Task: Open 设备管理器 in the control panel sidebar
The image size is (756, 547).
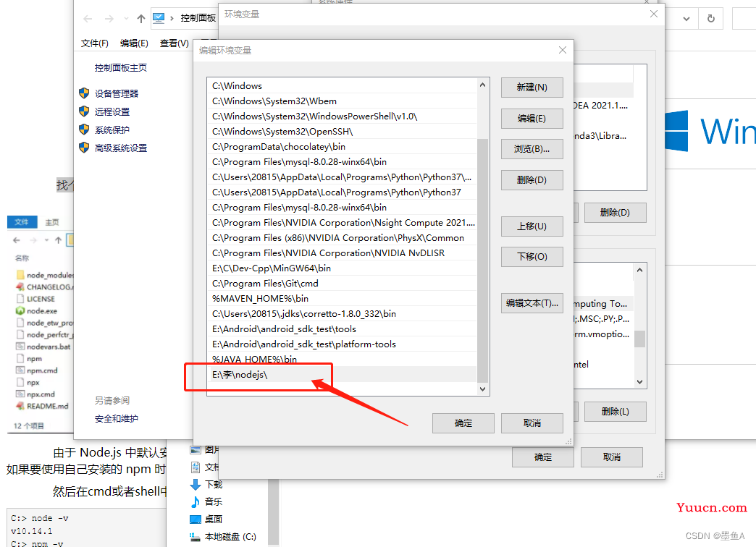Action: tap(117, 93)
